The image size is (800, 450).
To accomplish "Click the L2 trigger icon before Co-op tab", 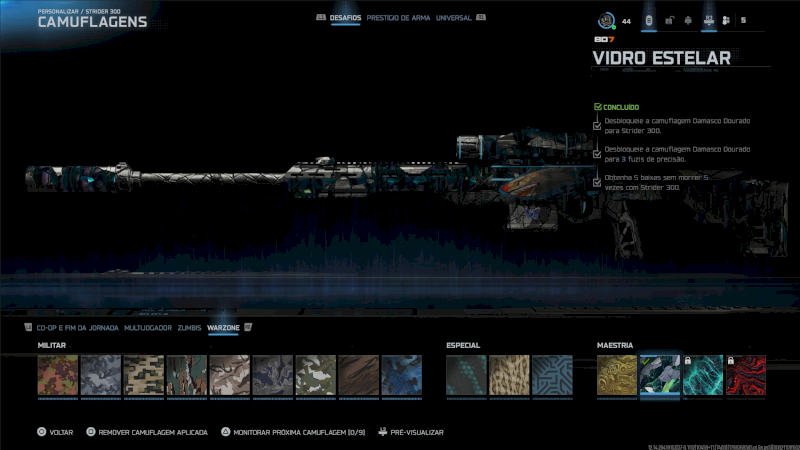I will tap(28, 327).
